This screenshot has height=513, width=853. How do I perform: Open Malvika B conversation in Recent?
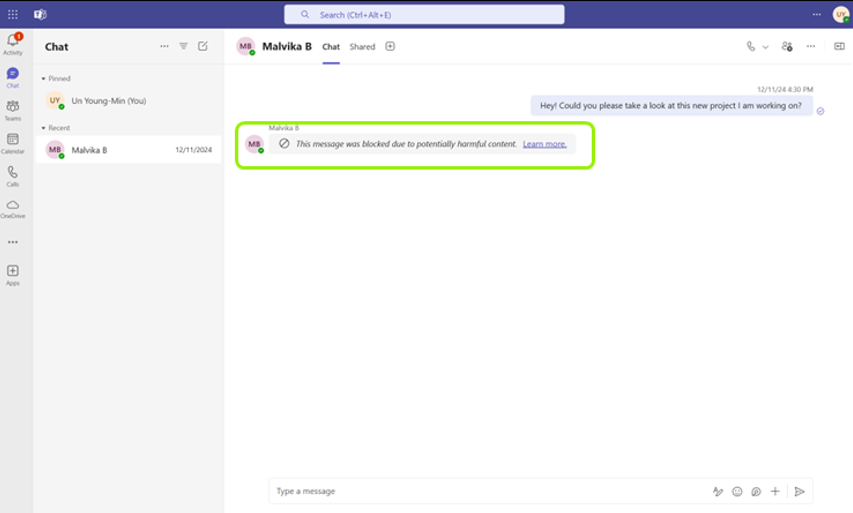128,150
